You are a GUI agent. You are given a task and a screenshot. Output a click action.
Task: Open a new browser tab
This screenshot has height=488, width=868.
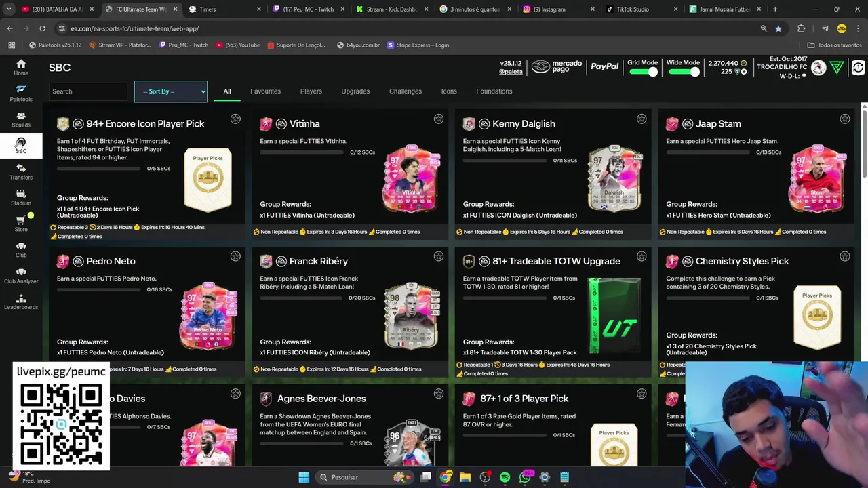pyautogui.click(x=775, y=9)
